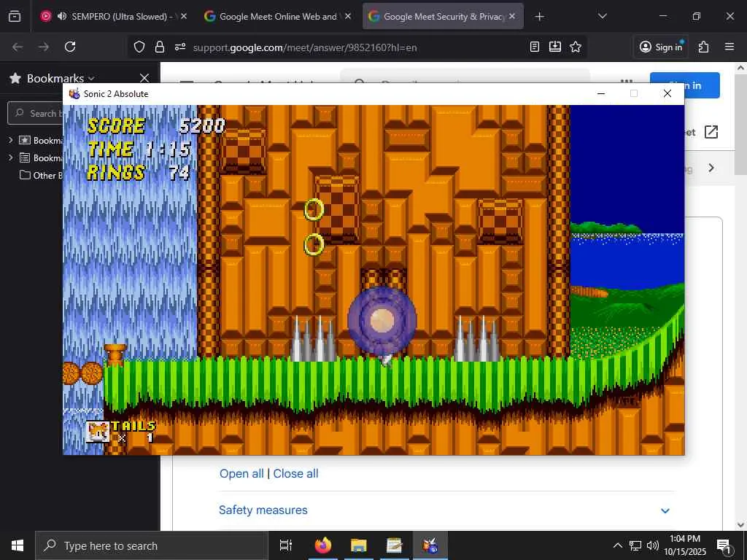Expand the Bookmarks Toolbar tree item
Screen dimensions: 747x560
pyautogui.click(x=10, y=140)
